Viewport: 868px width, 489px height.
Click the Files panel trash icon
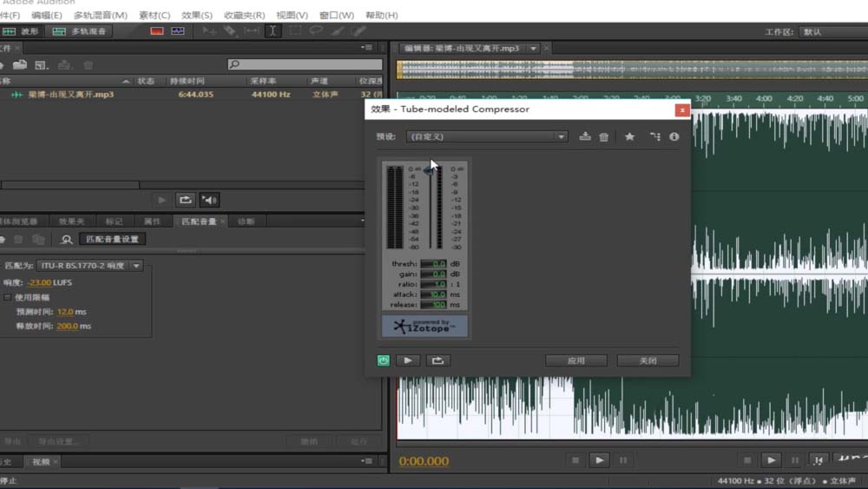(x=88, y=65)
